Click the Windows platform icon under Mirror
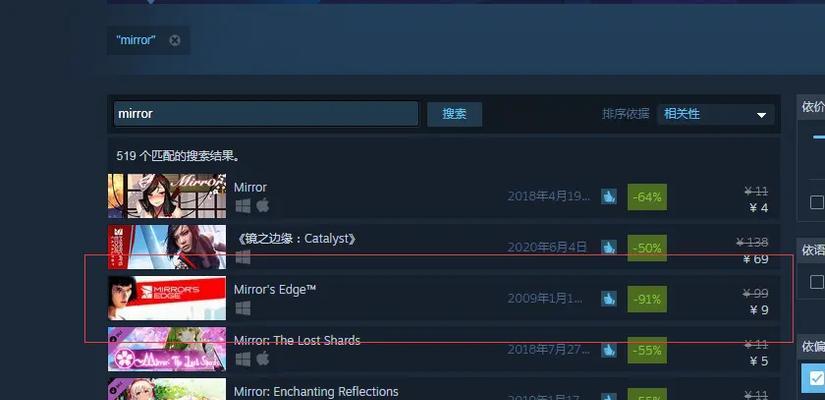The height and width of the screenshot is (400, 825). 243,206
